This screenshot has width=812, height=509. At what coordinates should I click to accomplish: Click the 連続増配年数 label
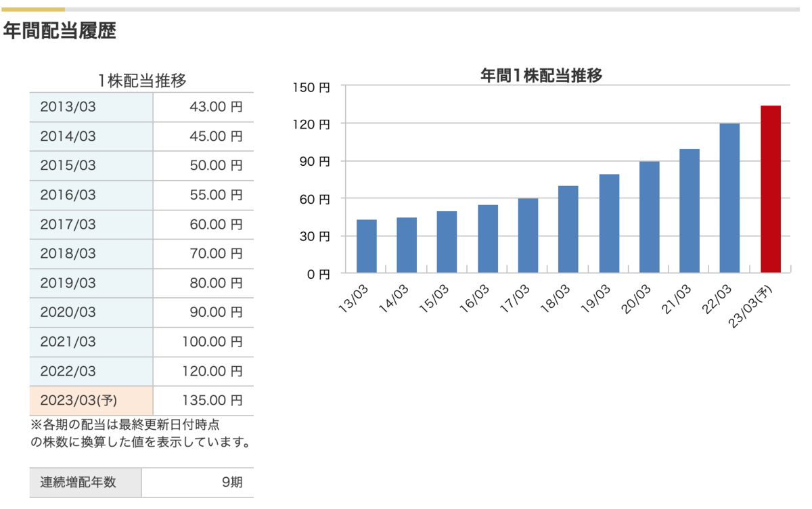coord(86,483)
